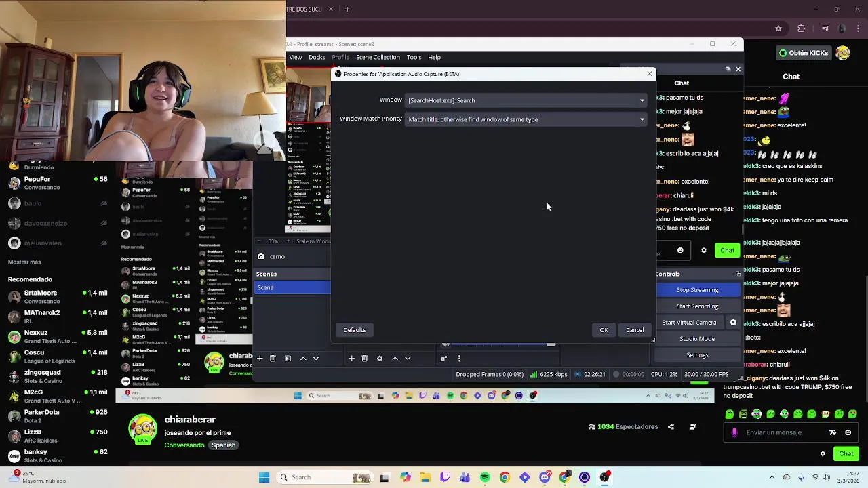This screenshot has width=868, height=488.
Task: Confirm the Properties dialog with OK
Action: tap(604, 330)
